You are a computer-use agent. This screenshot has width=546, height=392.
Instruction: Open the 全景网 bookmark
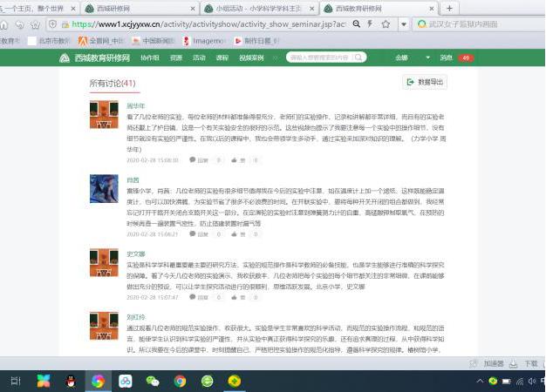(101, 41)
